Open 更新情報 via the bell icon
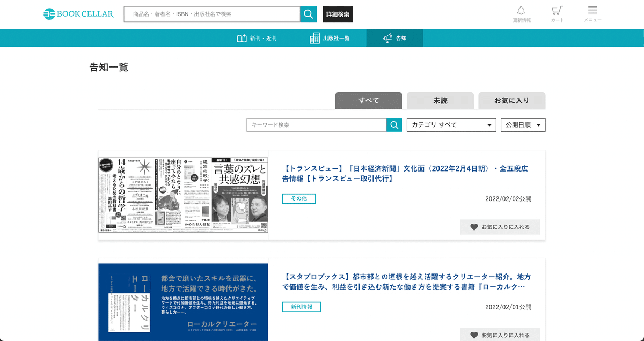Viewport: 644px width, 341px height. tap(520, 11)
